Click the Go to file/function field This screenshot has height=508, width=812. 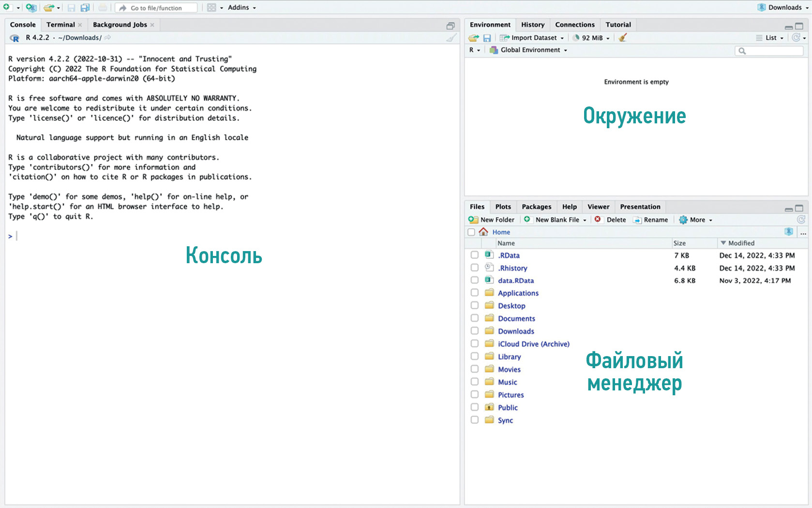tap(156, 8)
